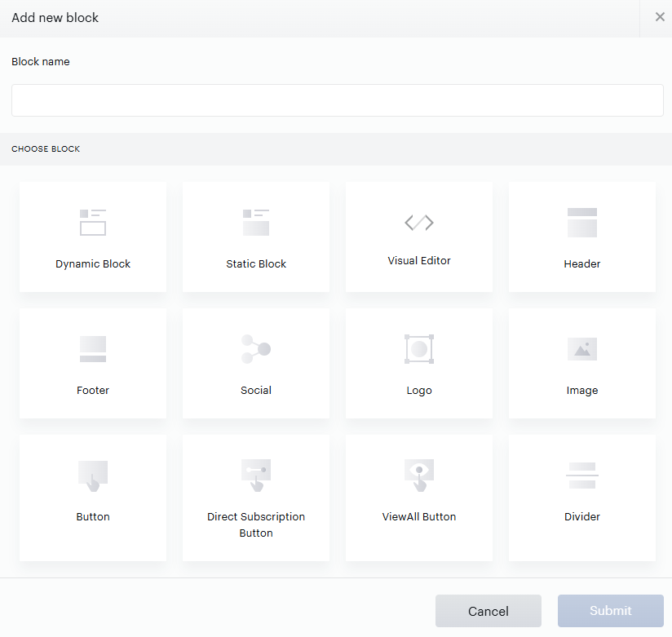Submit the new block

[x=610, y=611]
